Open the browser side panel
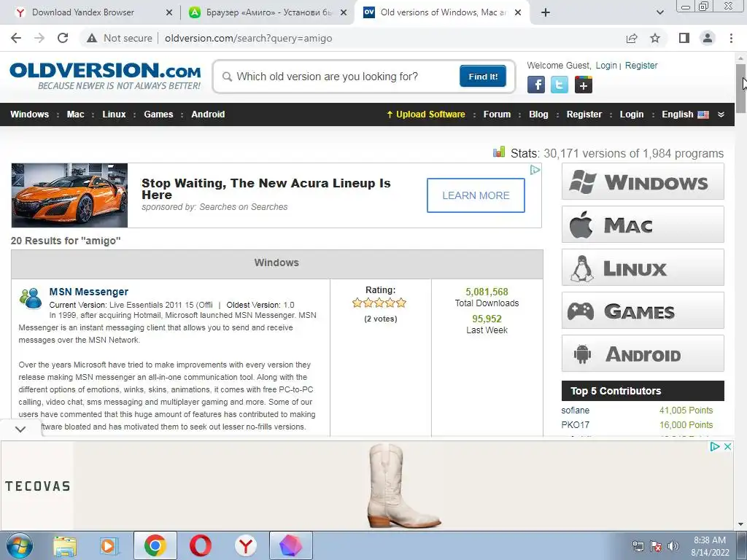The width and height of the screenshot is (747, 560). (x=684, y=38)
